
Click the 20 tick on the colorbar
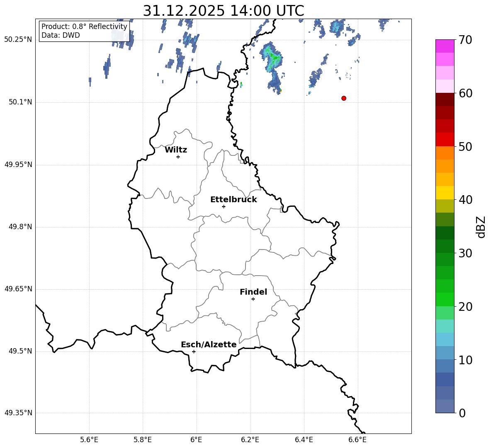[465, 306]
